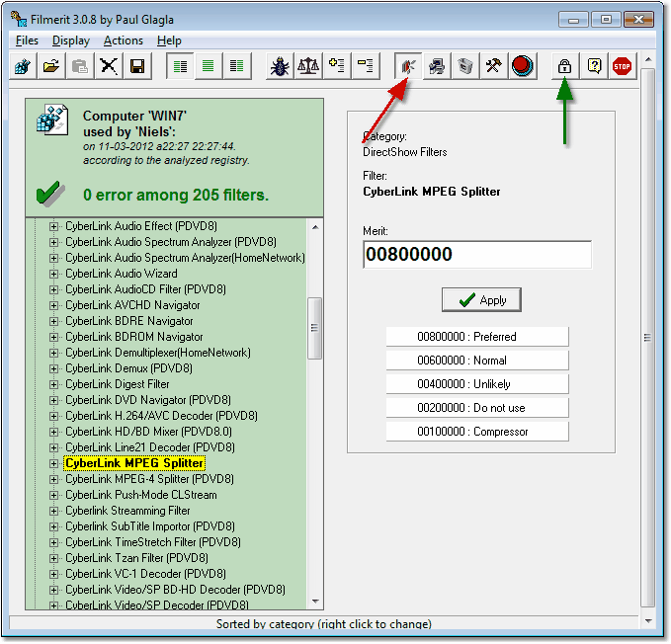Screen dimensions: 671x644
Task: Click the status bar sorted by category text
Action: pos(323,624)
